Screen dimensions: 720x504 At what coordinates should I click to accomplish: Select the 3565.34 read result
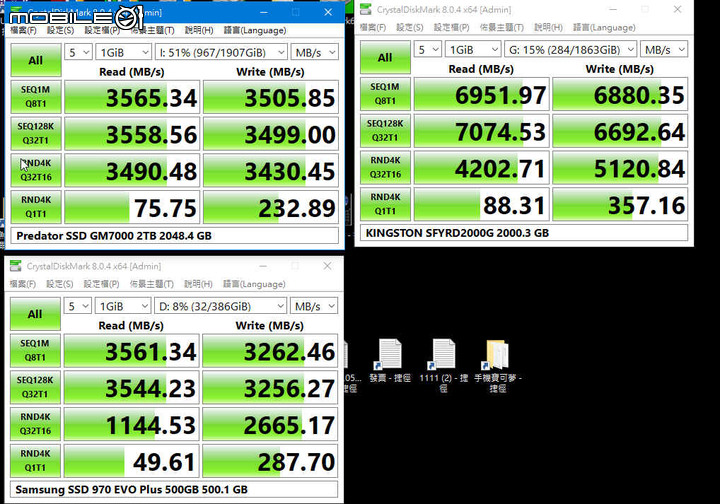pyautogui.click(x=132, y=97)
